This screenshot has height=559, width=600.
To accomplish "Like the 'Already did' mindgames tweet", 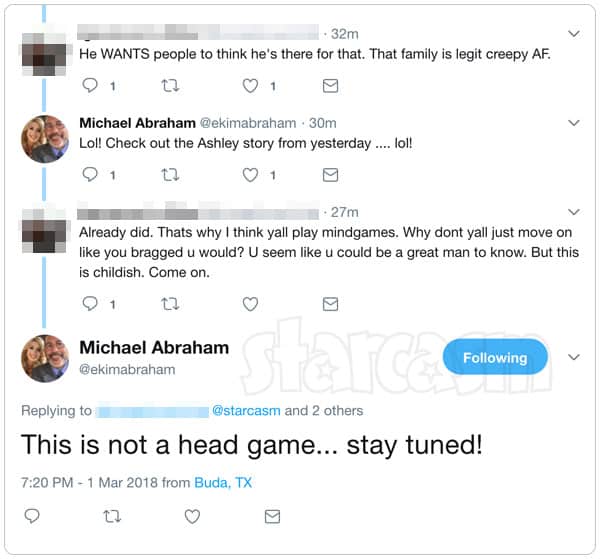I will [x=250, y=304].
